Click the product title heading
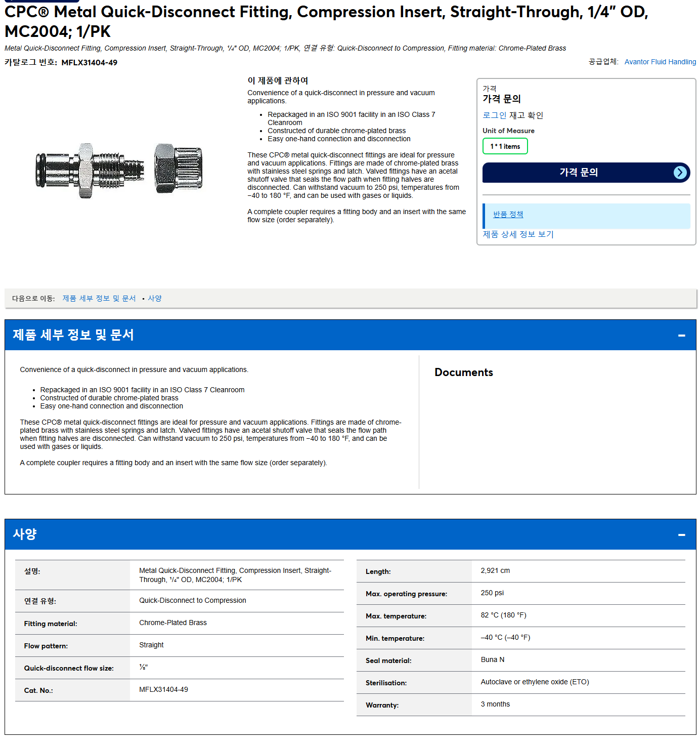Image resolution: width=700 pixels, height=745 pixels. click(326, 21)
